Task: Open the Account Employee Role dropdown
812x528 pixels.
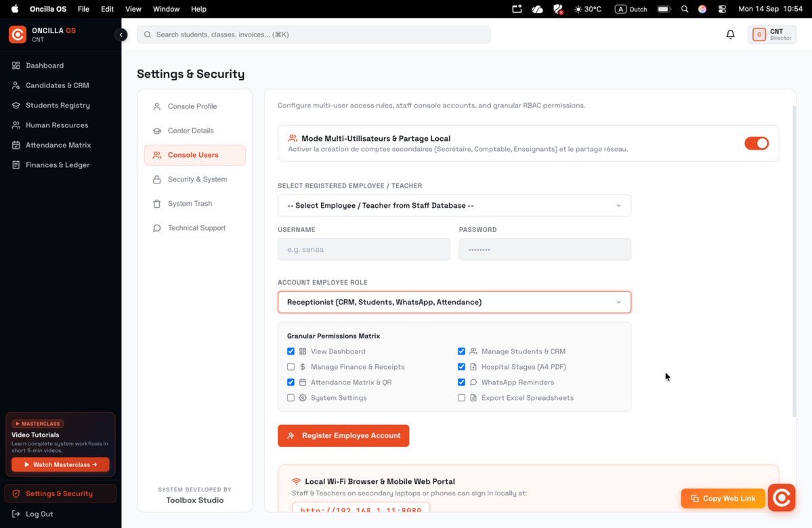Action: click(454, 303)
